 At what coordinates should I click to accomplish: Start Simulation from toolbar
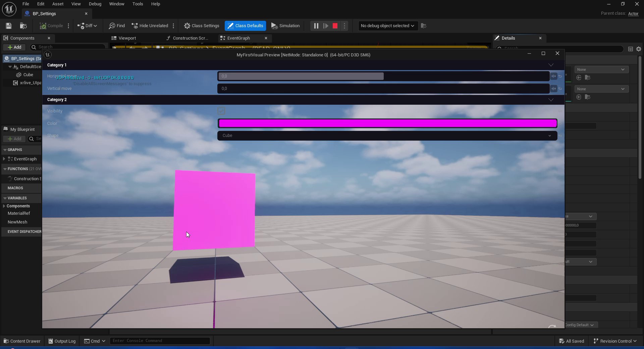point(285,26)
